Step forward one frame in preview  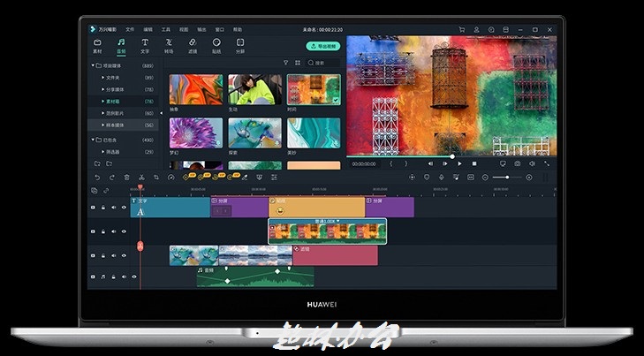pyautogui.click(x=445, y=163)
